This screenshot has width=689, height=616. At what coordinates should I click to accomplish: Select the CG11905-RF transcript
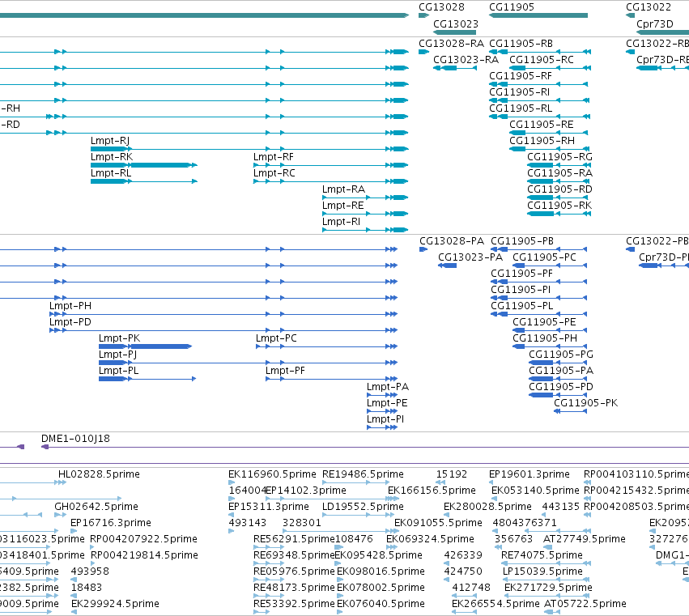538,84
